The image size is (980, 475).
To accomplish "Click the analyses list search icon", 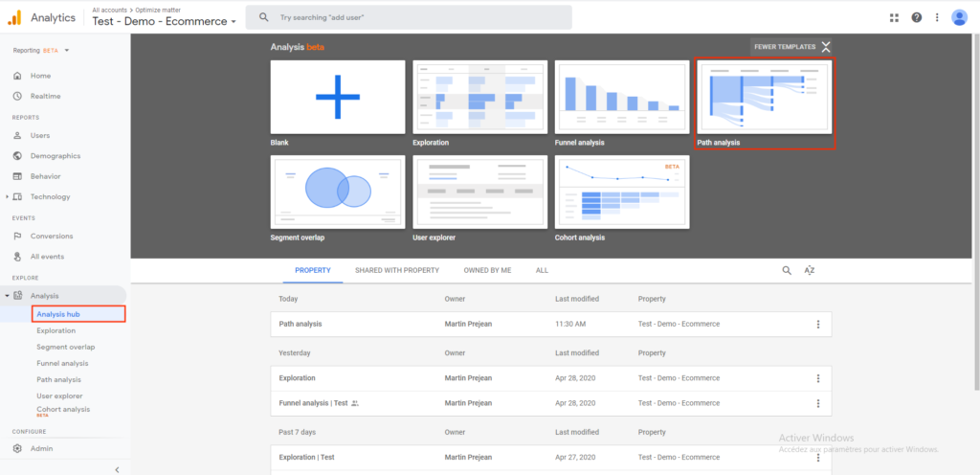I will click(787, 271).
